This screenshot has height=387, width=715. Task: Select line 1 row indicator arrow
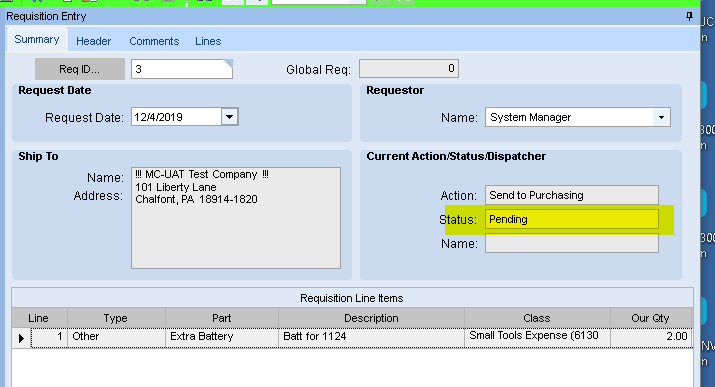(21, 338)
